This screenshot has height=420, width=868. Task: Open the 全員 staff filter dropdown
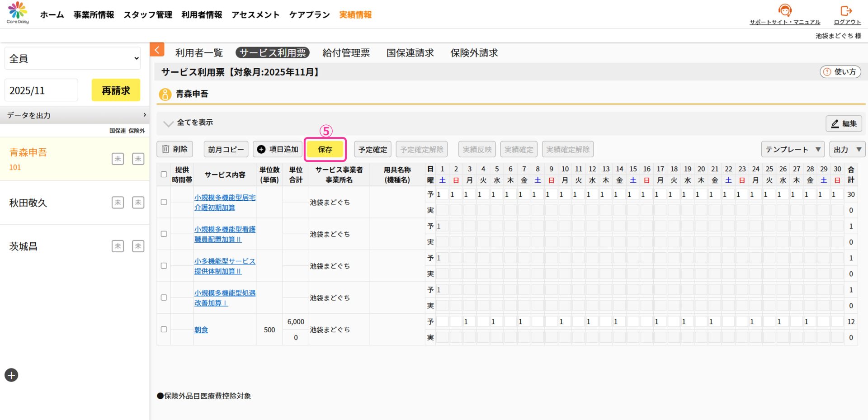72,59
